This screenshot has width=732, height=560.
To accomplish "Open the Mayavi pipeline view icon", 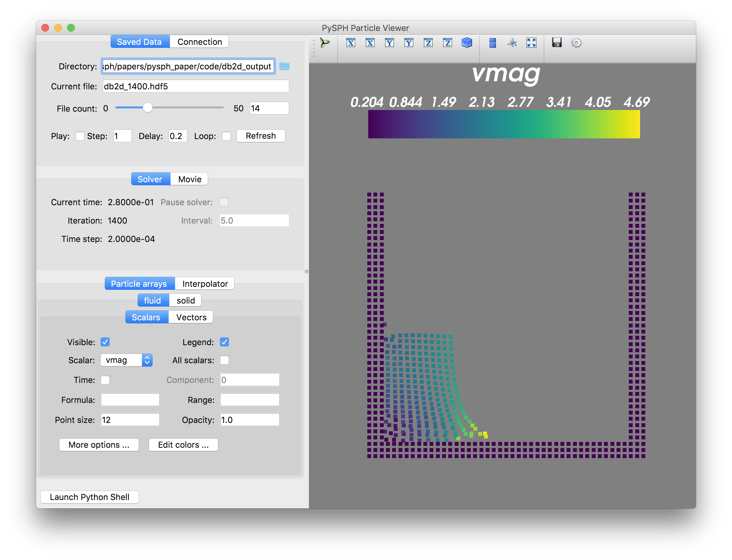I will click(x=325, y=43).
